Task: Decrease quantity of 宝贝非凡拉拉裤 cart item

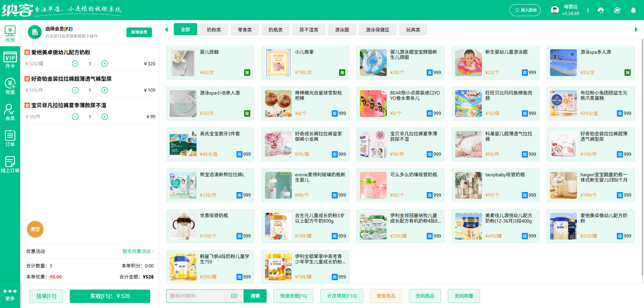Action: [75, 117]
